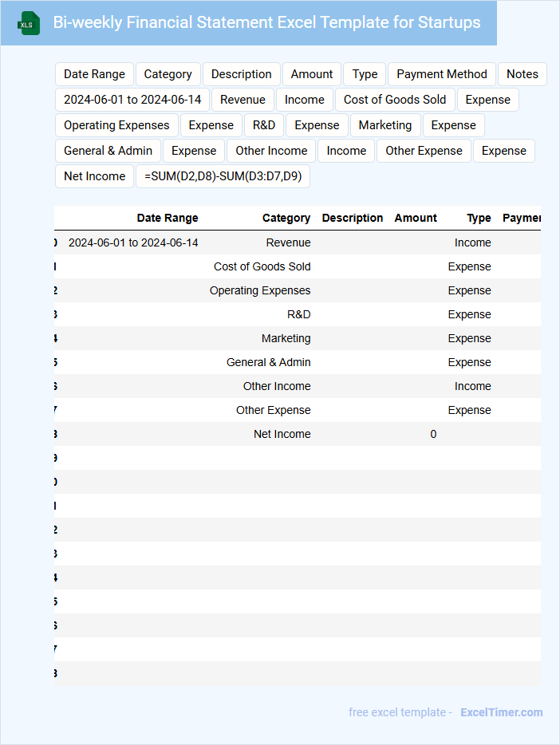Click the General & Admin table cell
560x745 pixels.
tap(268, 362)
